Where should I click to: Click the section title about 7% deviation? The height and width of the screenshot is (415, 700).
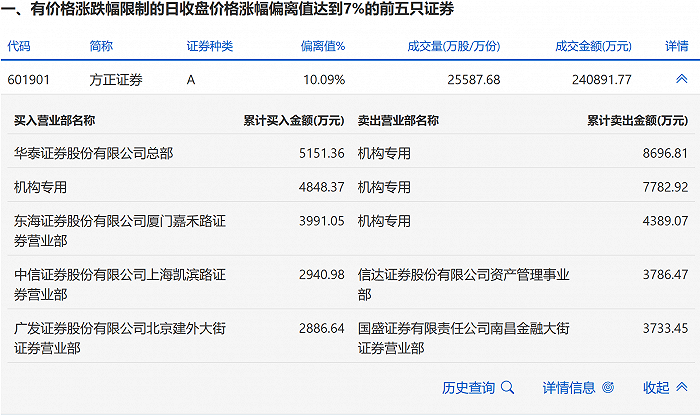coord(227,9)
